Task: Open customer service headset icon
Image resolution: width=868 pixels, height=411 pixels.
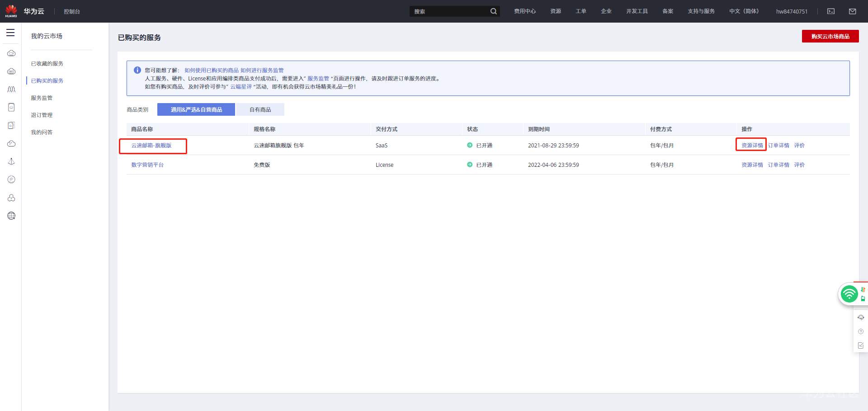Action: point(861,317)
